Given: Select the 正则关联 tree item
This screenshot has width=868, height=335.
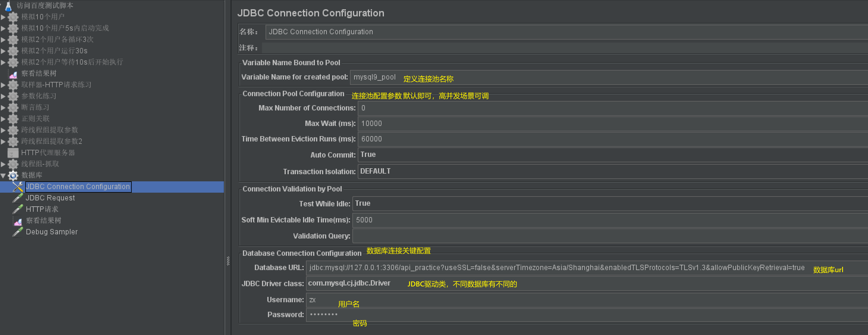Looking at the screenshot, I should coord(35,119).
